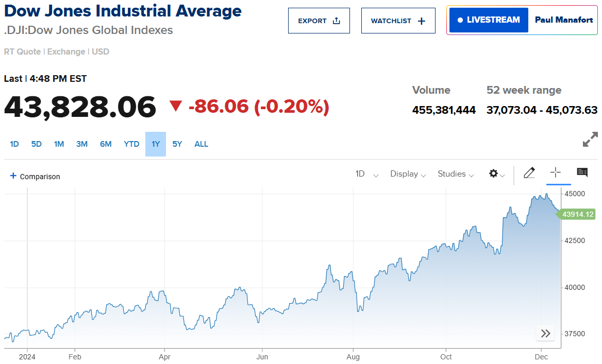Open the chart annotations comment icon
This screenshot has height=364, width=602.
pos(582,172)
